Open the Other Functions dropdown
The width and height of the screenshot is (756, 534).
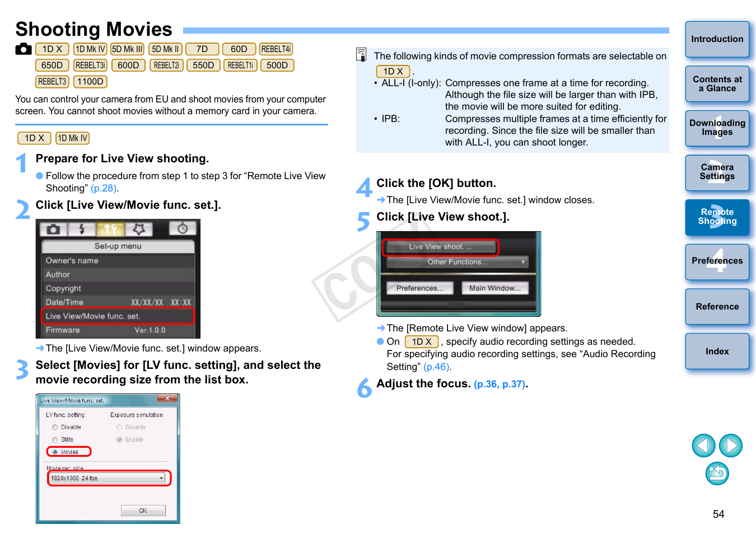point(458,262)
